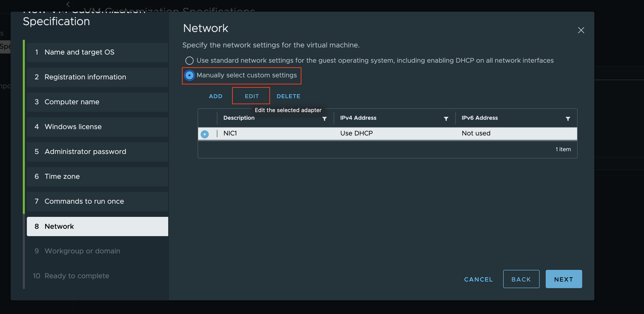Open step 4 Windows license
644x314 pixels.
(x=97, y=127)
